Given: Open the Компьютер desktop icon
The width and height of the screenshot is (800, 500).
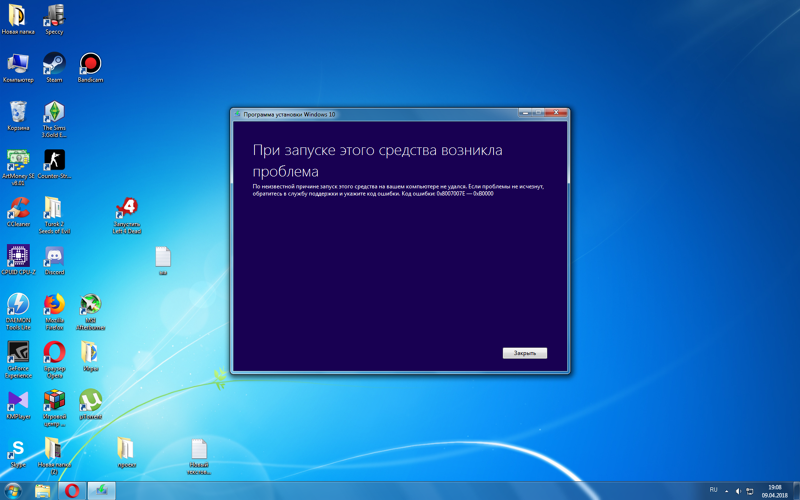Looking at the screenshot, I should pos(18,67).
